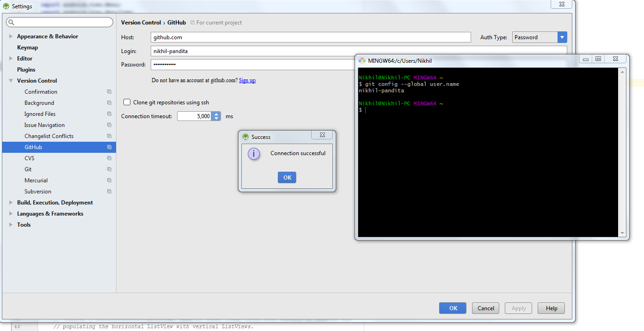Click the search magnifier icon
Viewport: 644px width, 331px height.
12,22
